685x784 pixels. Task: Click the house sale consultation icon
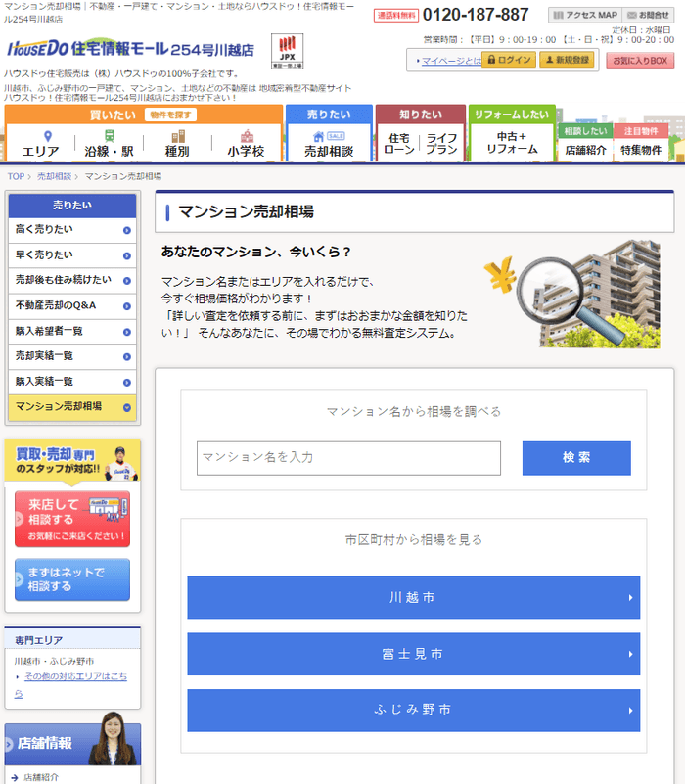coord(328,143)
